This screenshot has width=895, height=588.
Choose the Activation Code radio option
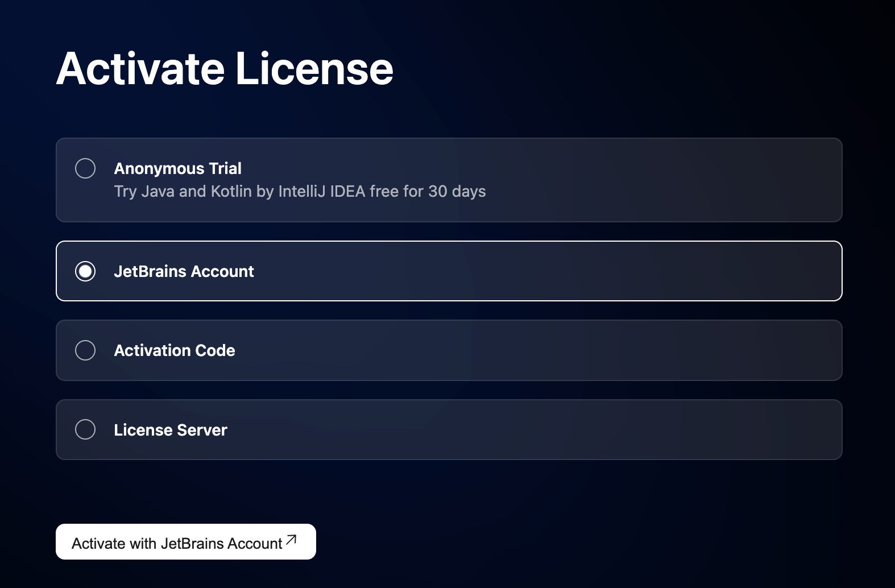coord(85,350)
